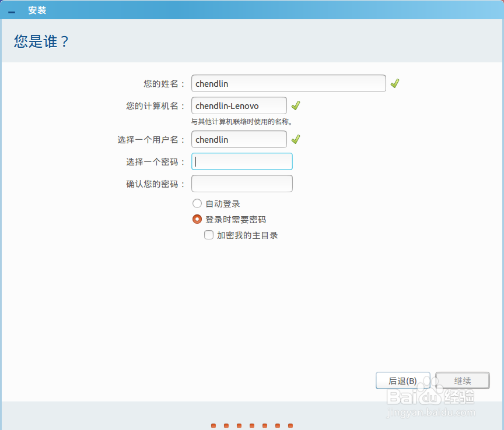
Task: Click the second progress dot at the bottom
Action: (226, 426)
